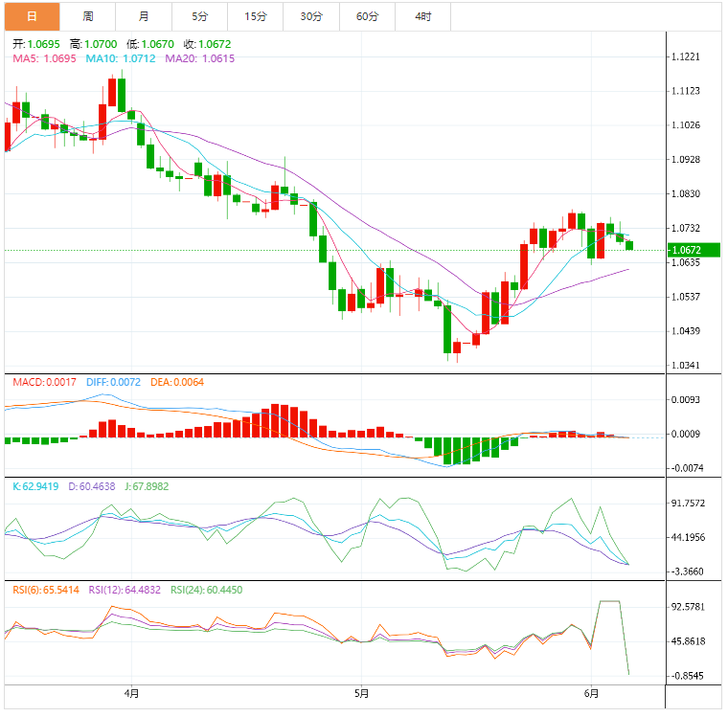The width and height of the screenshot is (728, 717).
Task: Click the MA5 1.0695 indicator label
Action: pos(45,58)
